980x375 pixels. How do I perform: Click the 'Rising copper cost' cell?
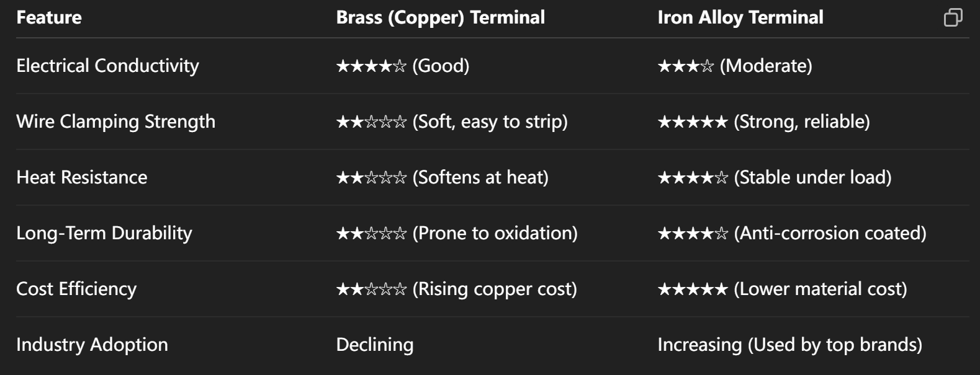click(456, 289)
